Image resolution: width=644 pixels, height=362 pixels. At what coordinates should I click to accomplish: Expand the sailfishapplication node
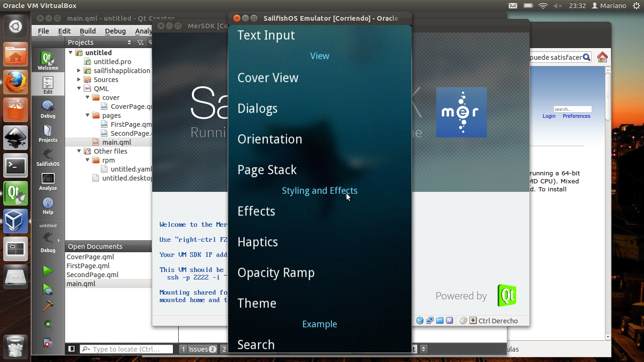pyautogui.click(x=79, y=71)
